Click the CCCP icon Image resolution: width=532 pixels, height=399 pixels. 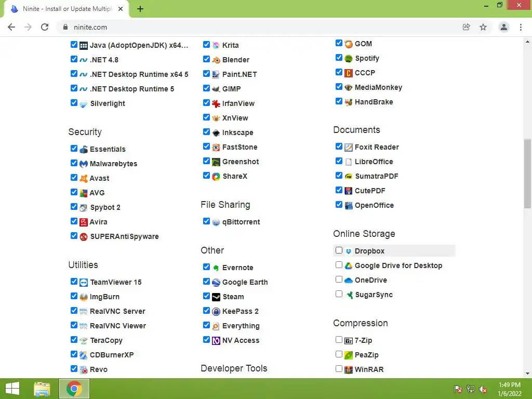[x=349, y=73]
